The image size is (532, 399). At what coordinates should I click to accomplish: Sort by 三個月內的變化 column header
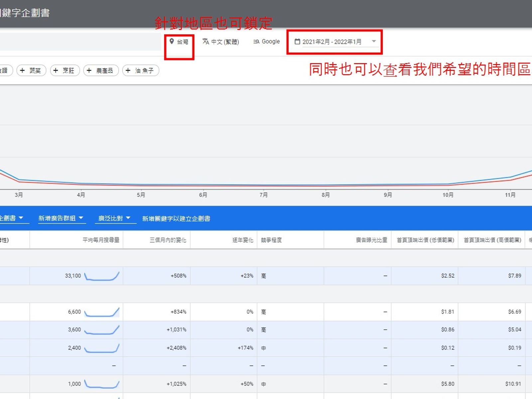[168, 240]
